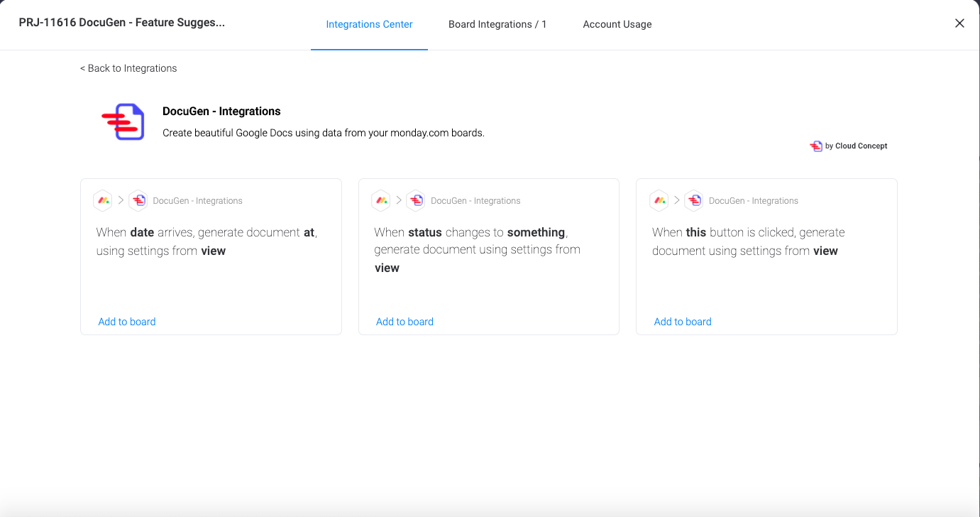
Task: Click the small Cloud Concept logo icon
Action: coord(816,146)
